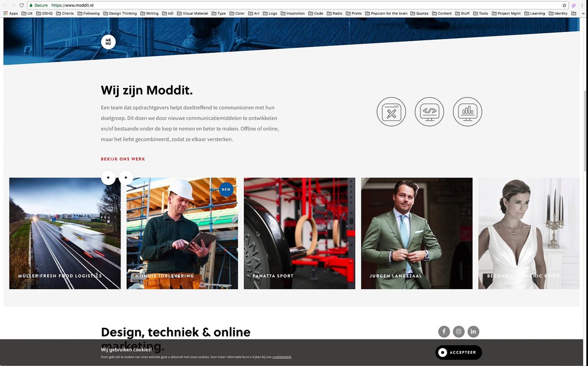Click the design pencil-ruler service icon
The width and height of the screenshot is (588, 366).
pos(391,111)
